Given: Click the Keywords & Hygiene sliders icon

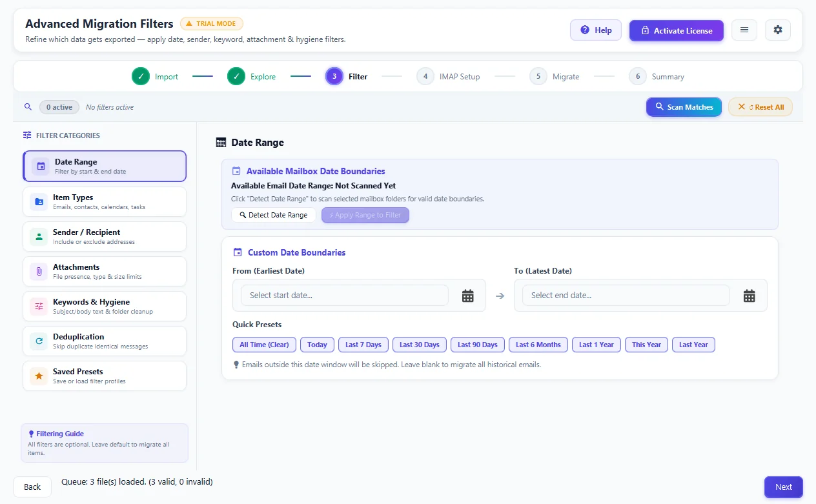Looking at the screenshot, I should pyautogui.click(x=39, y=307).
